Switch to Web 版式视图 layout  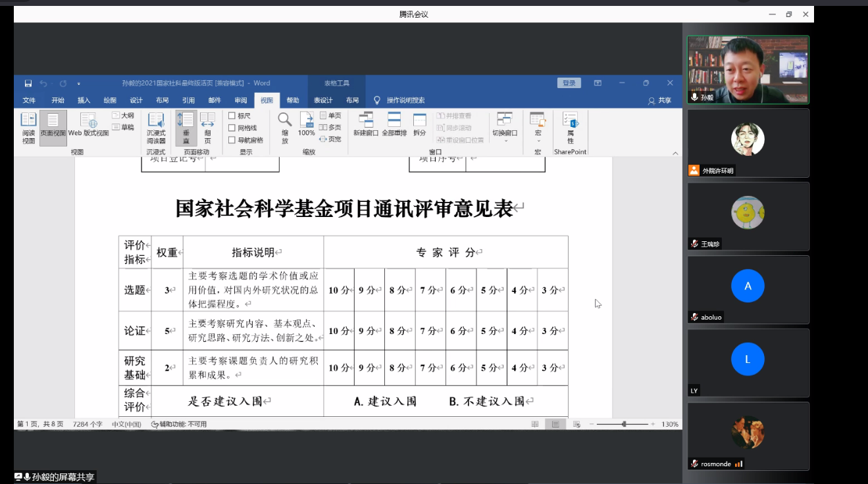tap(88, 125)
